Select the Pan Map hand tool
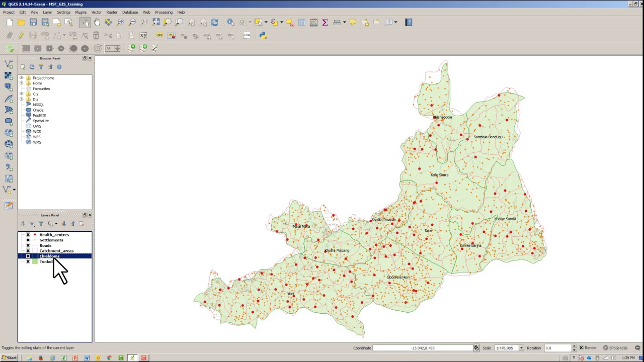 click(97, 22)
